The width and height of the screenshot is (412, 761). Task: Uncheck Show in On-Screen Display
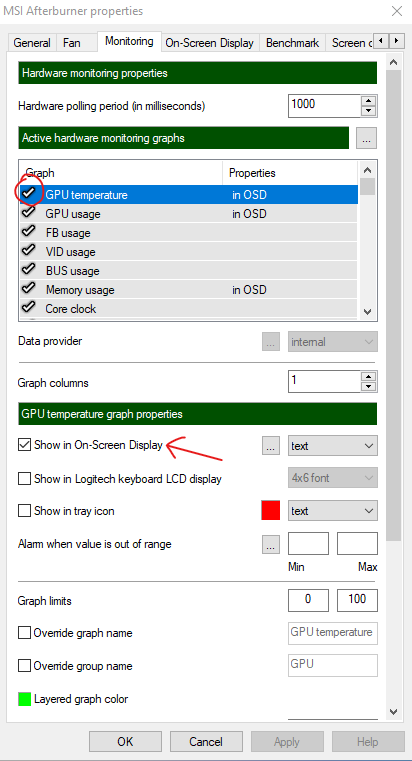click(24, 445)
